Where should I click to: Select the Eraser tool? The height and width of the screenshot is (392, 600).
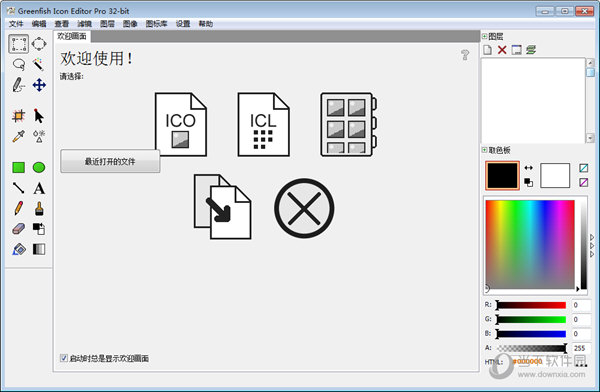click(18, 229)
